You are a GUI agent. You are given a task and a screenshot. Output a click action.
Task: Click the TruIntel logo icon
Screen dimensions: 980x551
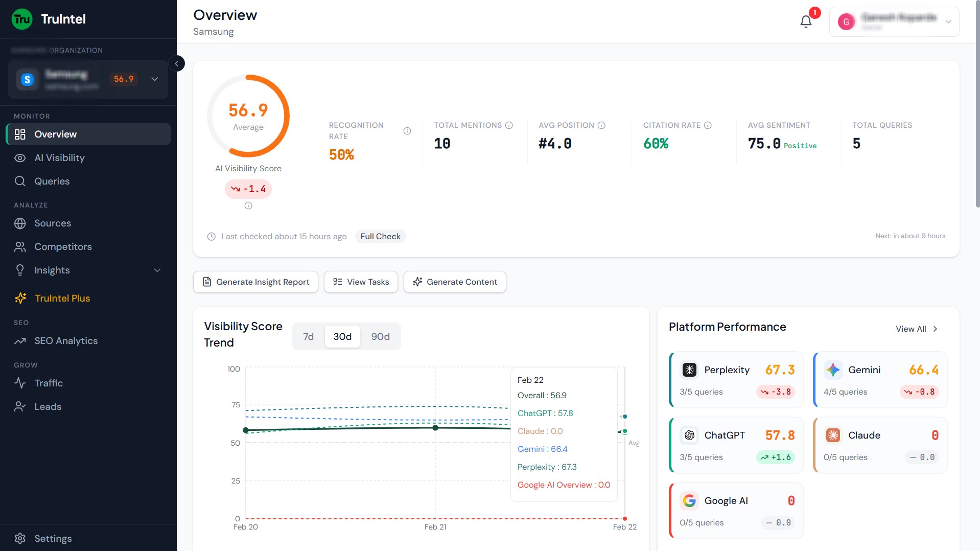pos(22,19)
